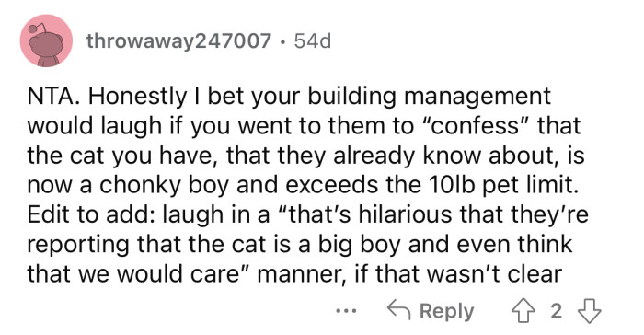Downvote the comment about the chonky cat

590,311
